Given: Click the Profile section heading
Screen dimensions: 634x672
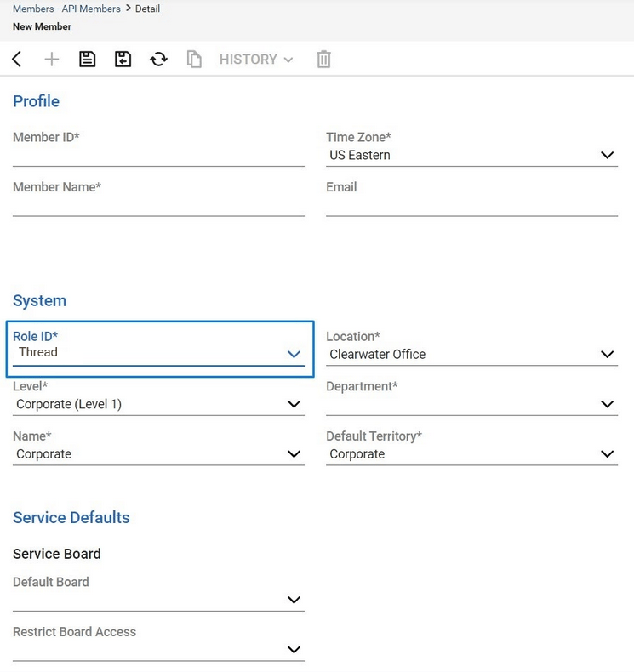Looking at the screenshot, I should 36,101.
